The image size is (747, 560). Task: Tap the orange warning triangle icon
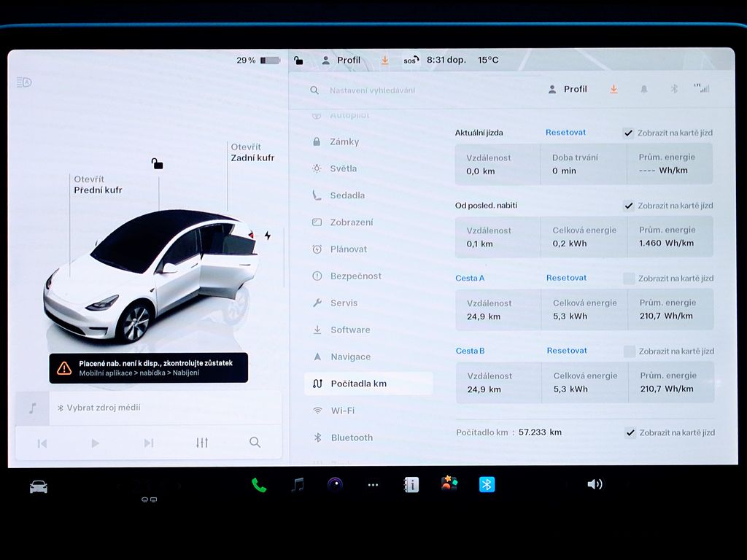click(64, 367)
